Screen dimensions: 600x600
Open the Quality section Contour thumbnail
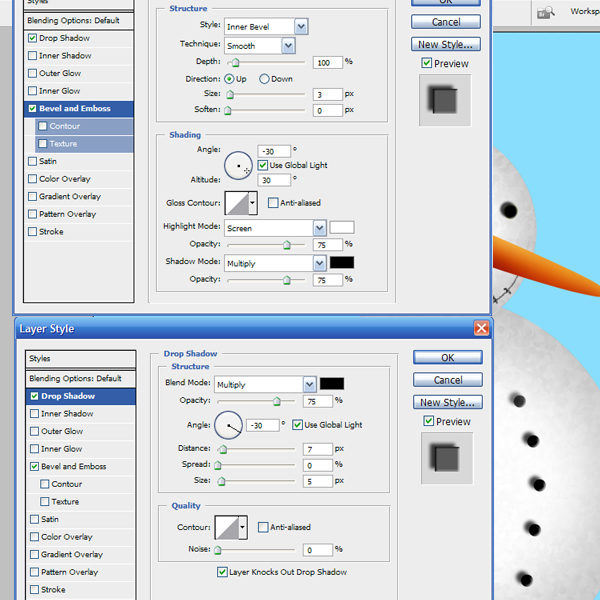pyautogui.click(x=232, y=527)
